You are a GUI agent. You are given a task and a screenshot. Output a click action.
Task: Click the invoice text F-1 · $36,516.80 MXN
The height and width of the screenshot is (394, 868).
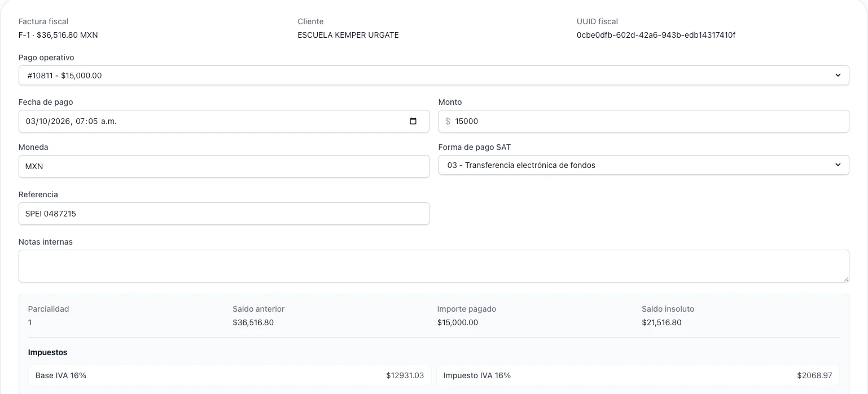click(58, 35)
